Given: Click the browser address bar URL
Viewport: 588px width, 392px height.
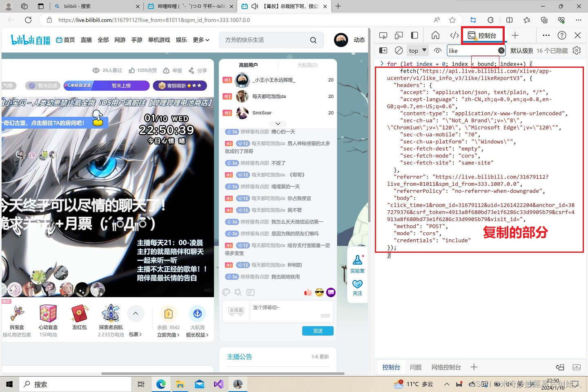Looking at the screenshot, I should (x=154, y=20).
